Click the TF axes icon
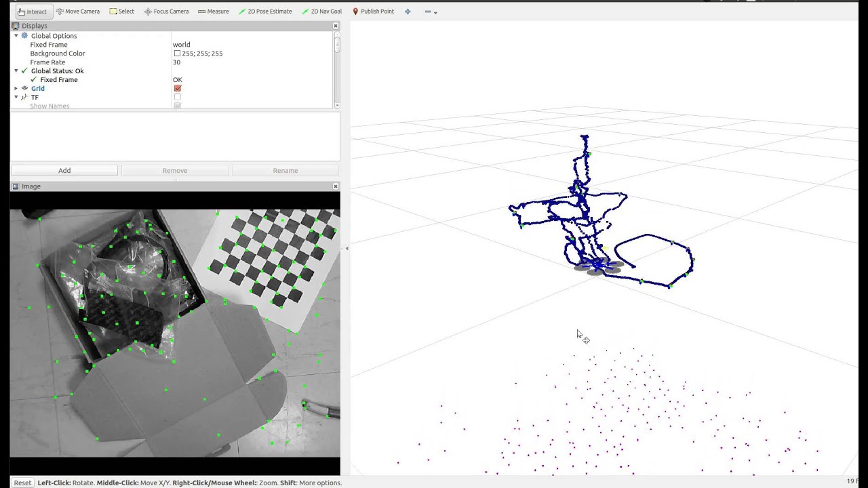The height and width of the screenshot is (488, 868). tap(24, 98)
